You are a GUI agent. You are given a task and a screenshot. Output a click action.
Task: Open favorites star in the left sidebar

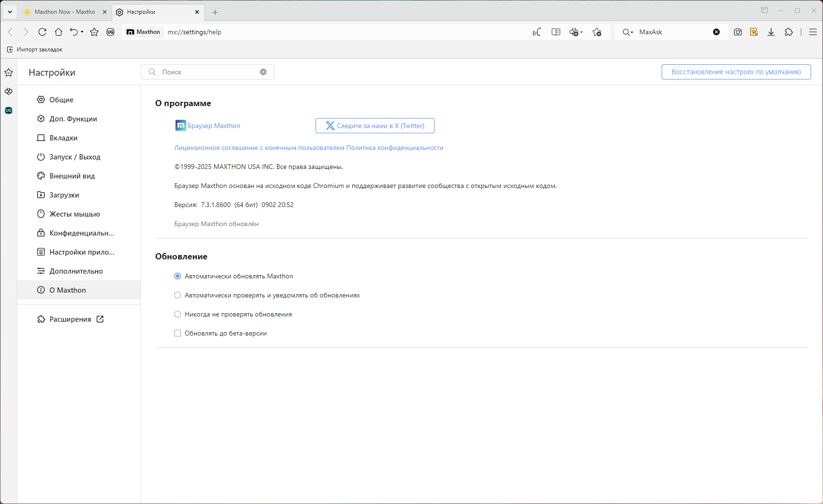pyautogui.click(x=9, y=72)
